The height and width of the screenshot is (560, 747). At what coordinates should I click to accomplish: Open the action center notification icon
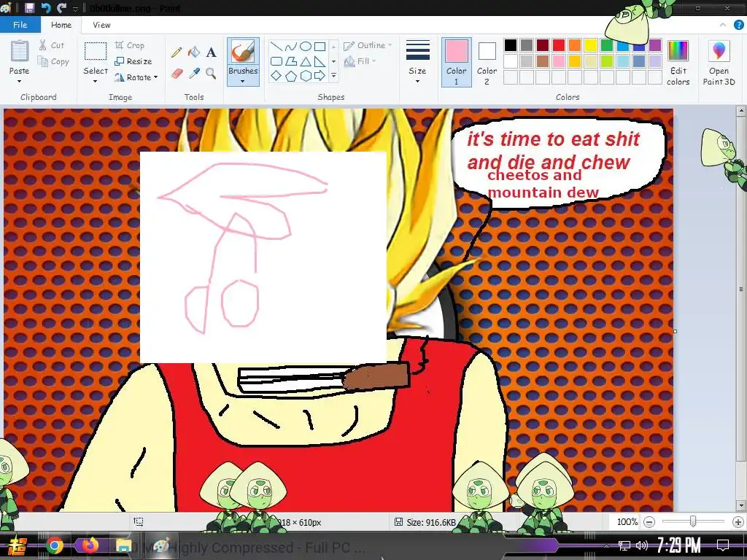723,545
